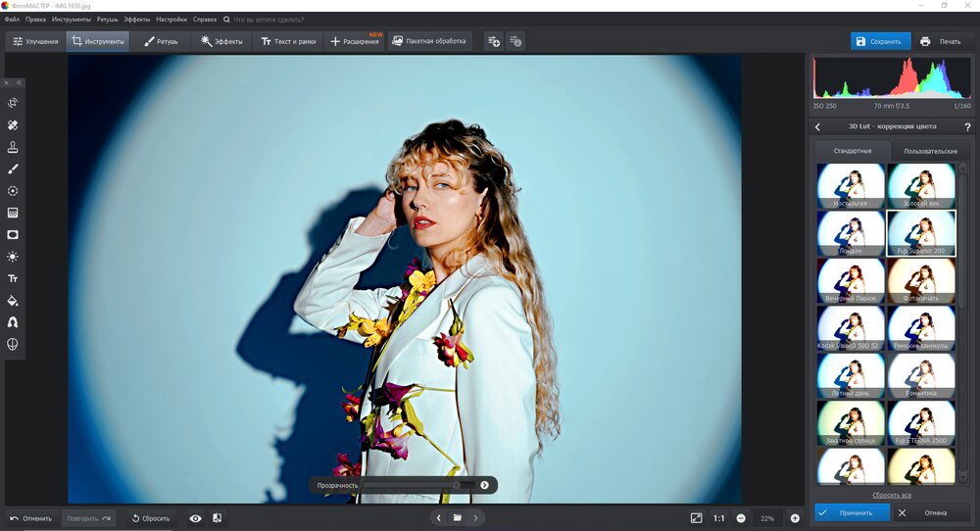The height and width of the screenshot is (531, 980).
Task: Click the zoom in plus button
Action: 795,517
